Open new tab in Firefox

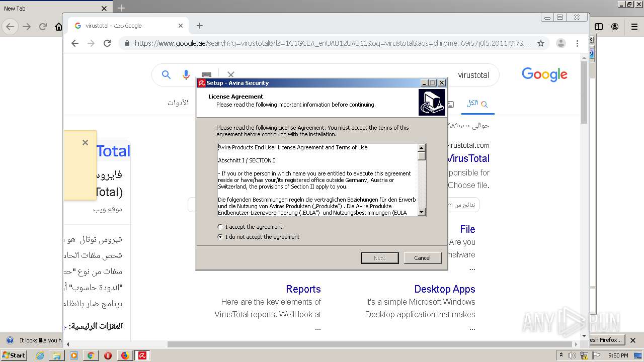pyautogui.click(x=121, y=8)
